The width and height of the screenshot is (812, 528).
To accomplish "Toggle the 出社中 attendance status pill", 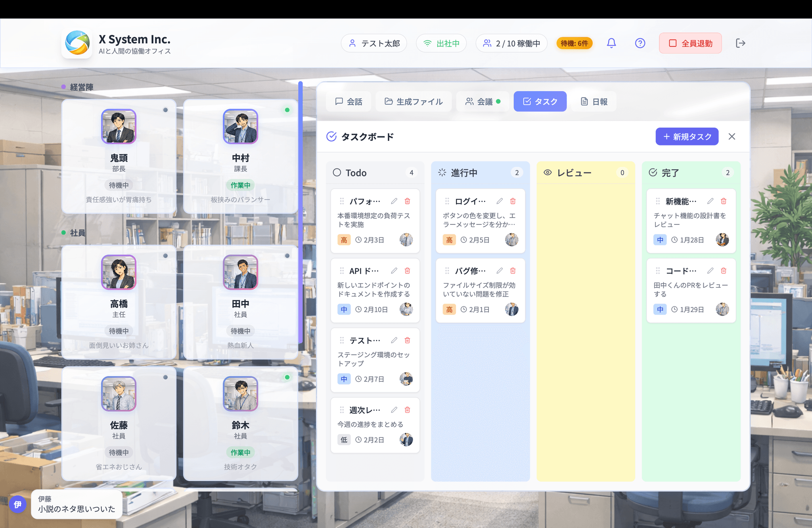I will (x=441, y=43).
